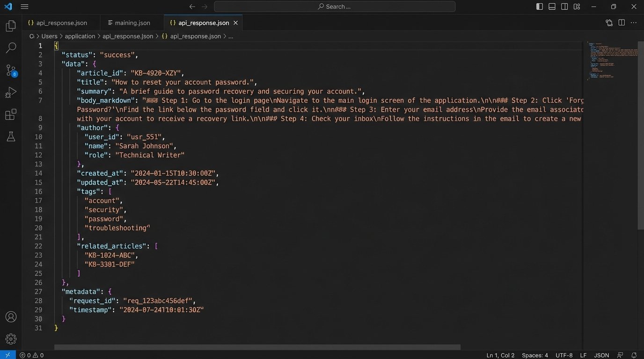Screen dimensions: 644x359
Task: Open the notifications bell
Action: (x=635, y=355)
